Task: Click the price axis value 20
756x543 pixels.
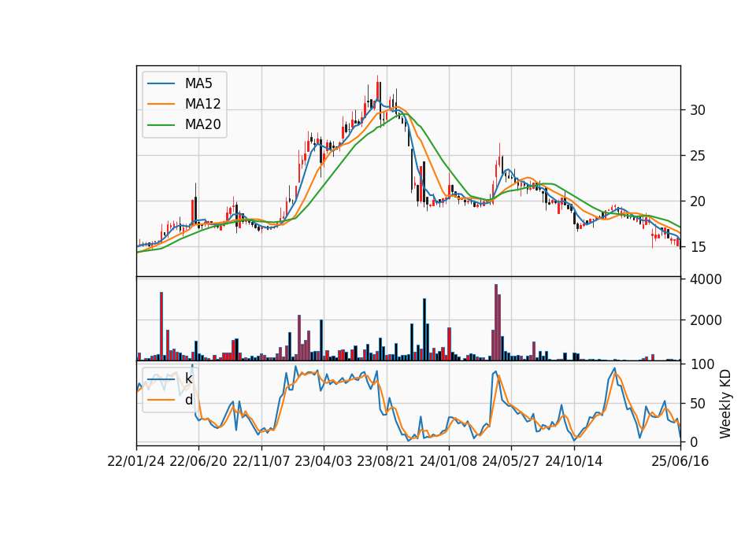Action: click(x=698, y=201)
